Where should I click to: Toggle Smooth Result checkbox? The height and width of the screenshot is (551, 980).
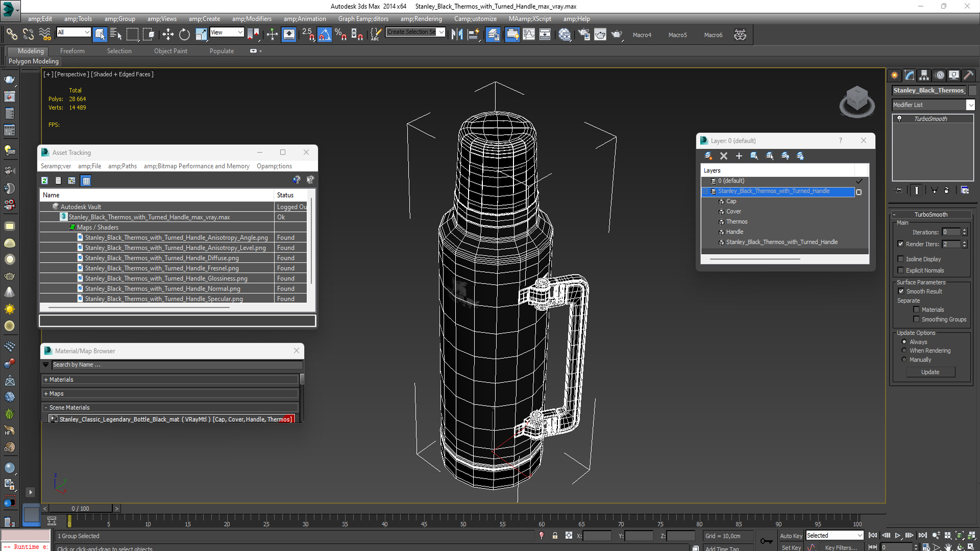click(901, 291)
